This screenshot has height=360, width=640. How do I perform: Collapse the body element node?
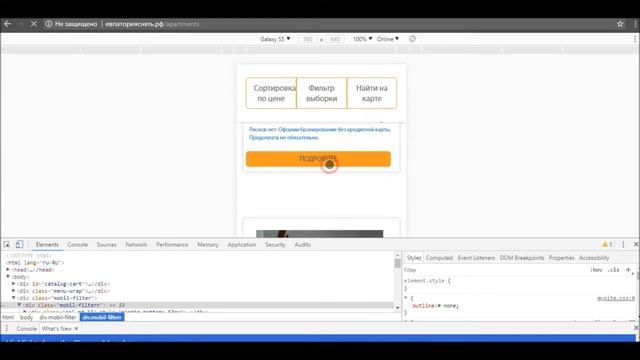pyautogui.click(x=8, y=277)
